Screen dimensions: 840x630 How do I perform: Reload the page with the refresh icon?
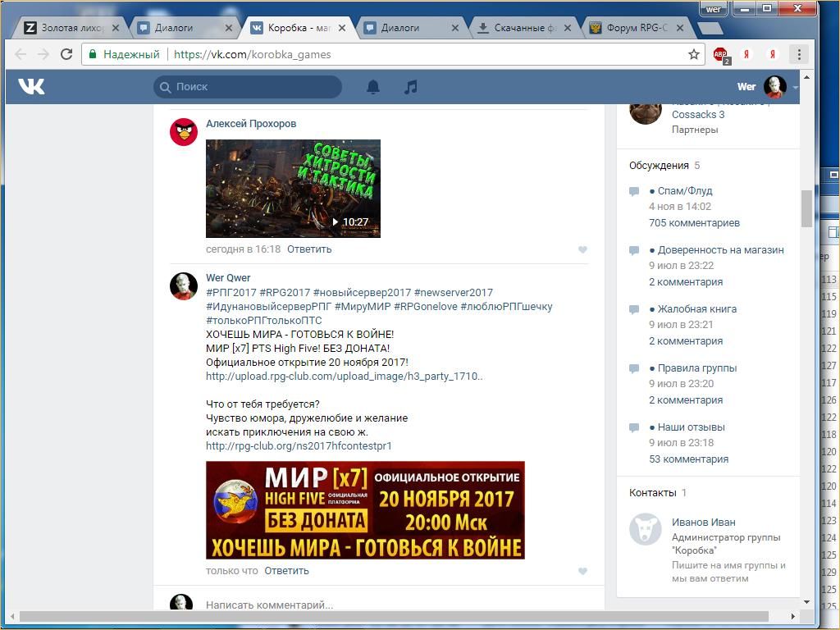(x=66, y=54)
